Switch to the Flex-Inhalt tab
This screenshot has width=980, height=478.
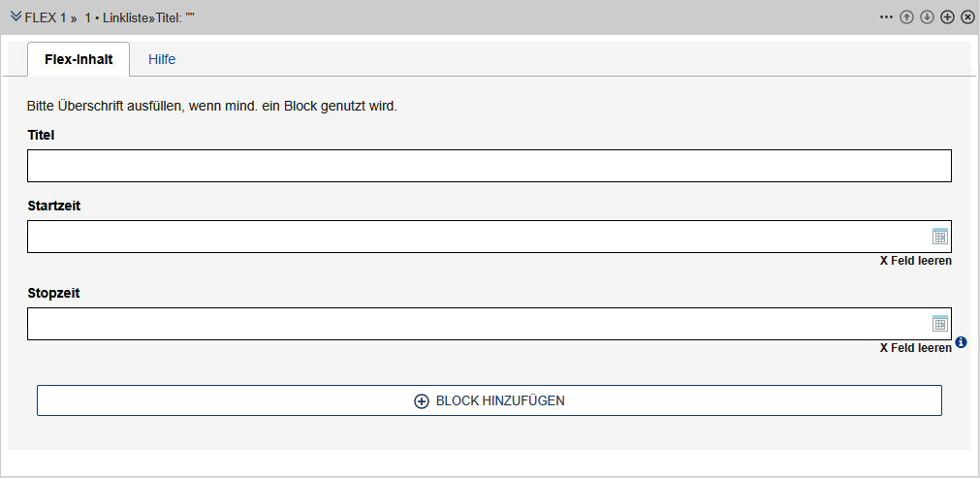(x=79, y=59)
